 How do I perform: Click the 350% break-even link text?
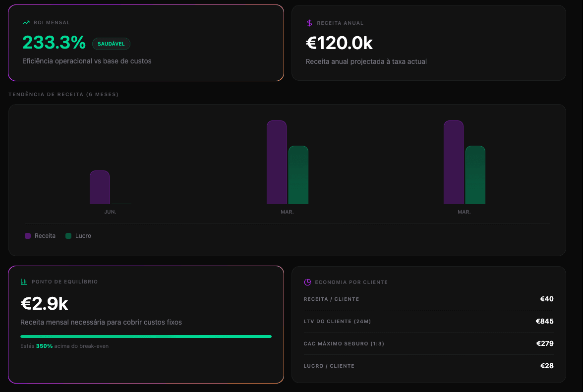(45, 346)
